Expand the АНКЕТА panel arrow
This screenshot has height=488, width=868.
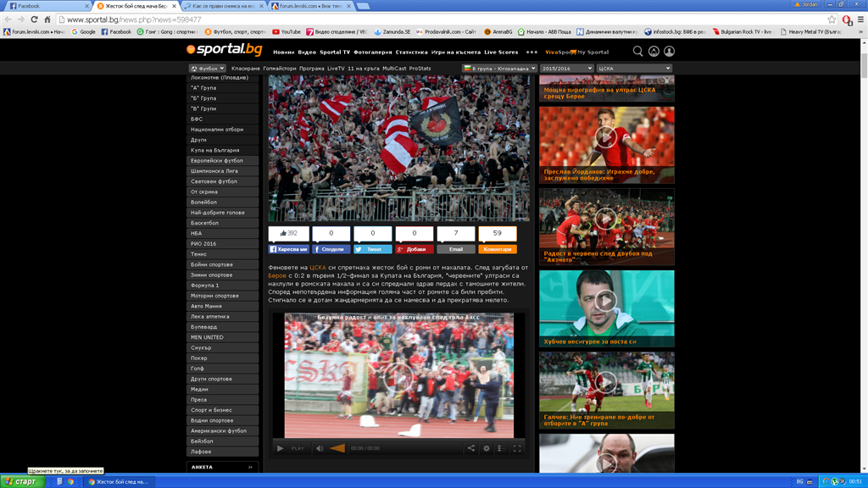click(x=250, y=467)
